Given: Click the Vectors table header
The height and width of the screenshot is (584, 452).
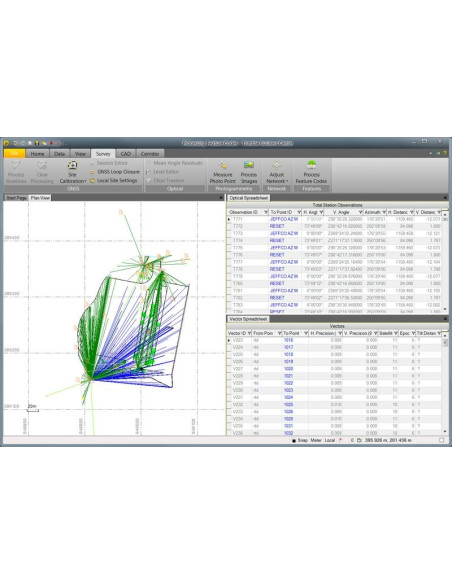Looking at the screenshot, I should (x=337, y=326).
